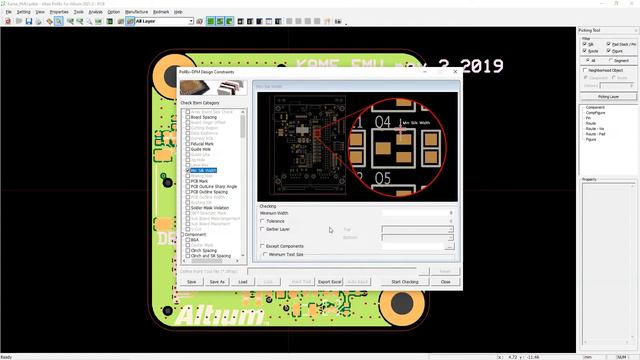Click the plain magnifying glass toolbar icon
Viewport: 640px width, 360px height.
(89, 21)
